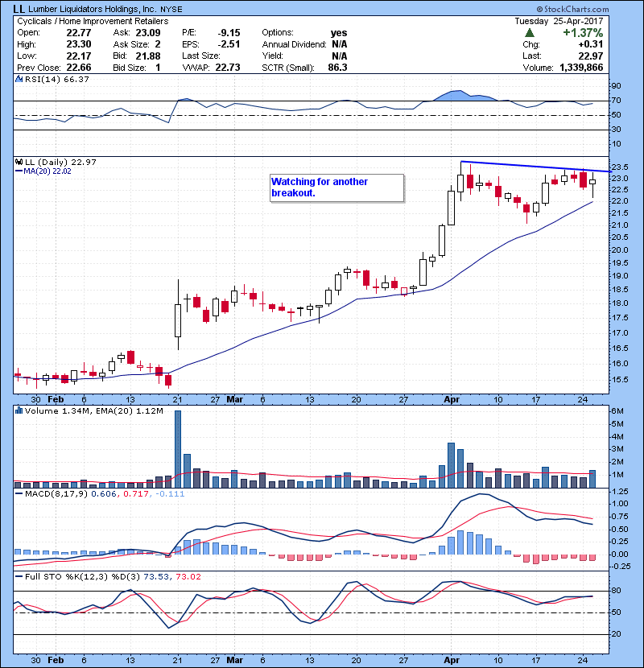Click the LL ticker symbol in header
This screenshot has height=668, width=644.
pos(19,8)
